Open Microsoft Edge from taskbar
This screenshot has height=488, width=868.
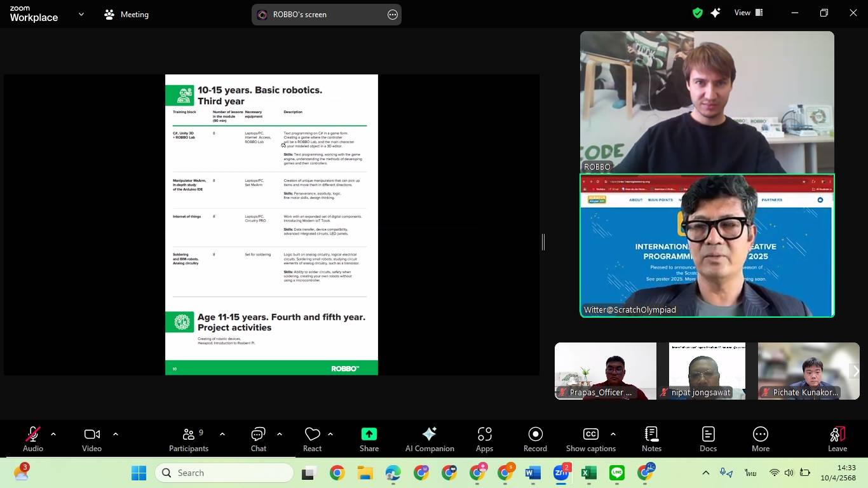[x=393, y=473]
